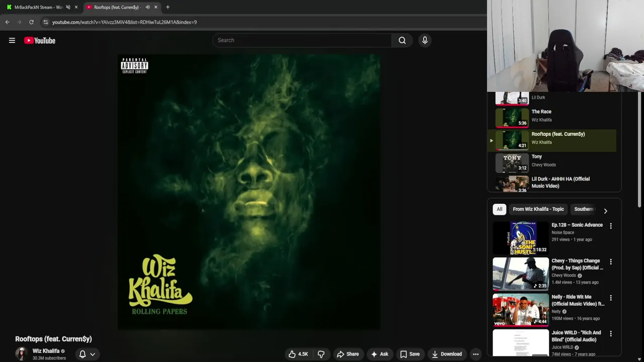
Task: Switch to the MrBackPackN Stream tab
Action: point(38,7)
